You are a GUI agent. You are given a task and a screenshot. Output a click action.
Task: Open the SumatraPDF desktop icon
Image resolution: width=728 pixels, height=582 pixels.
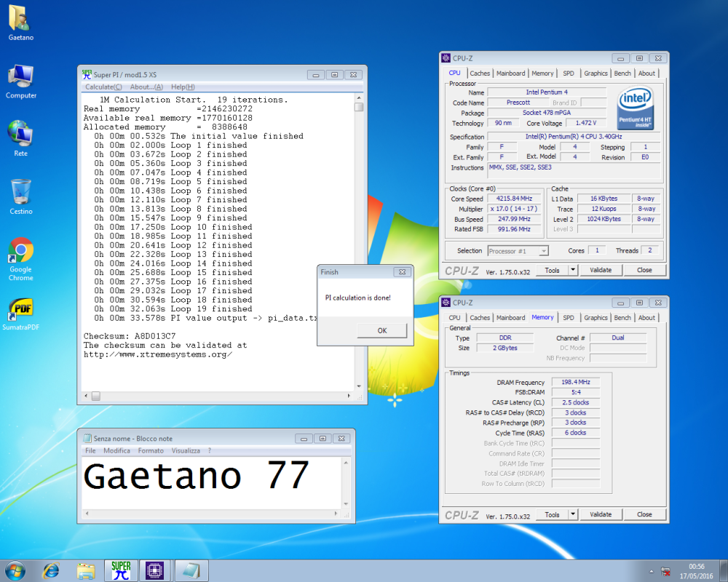[x=20, y=309]
